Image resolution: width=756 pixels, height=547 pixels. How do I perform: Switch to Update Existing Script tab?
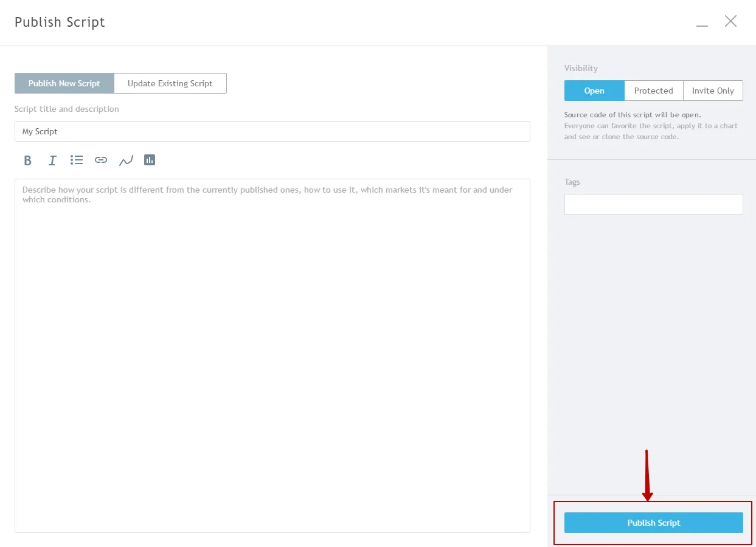(x=170, y=83)
